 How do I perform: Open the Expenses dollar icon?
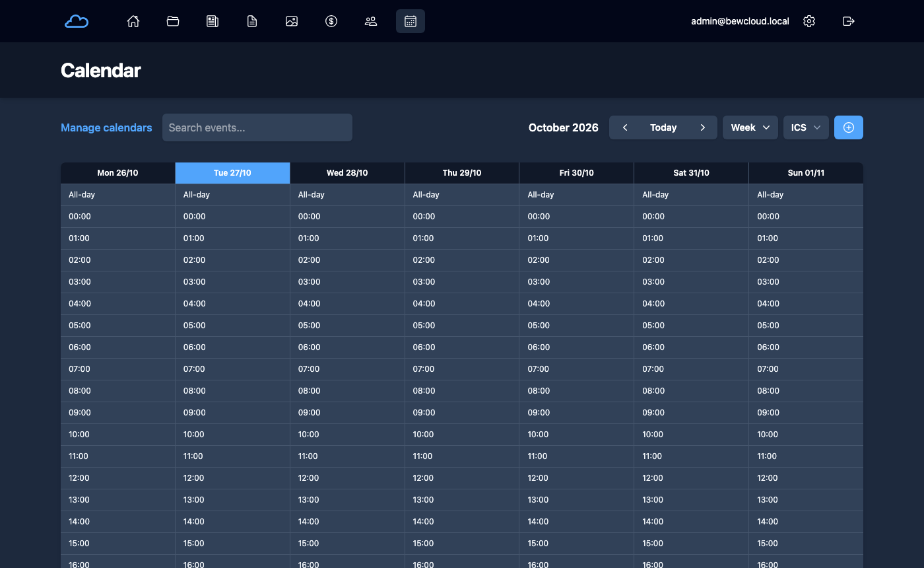click(331, 21)
